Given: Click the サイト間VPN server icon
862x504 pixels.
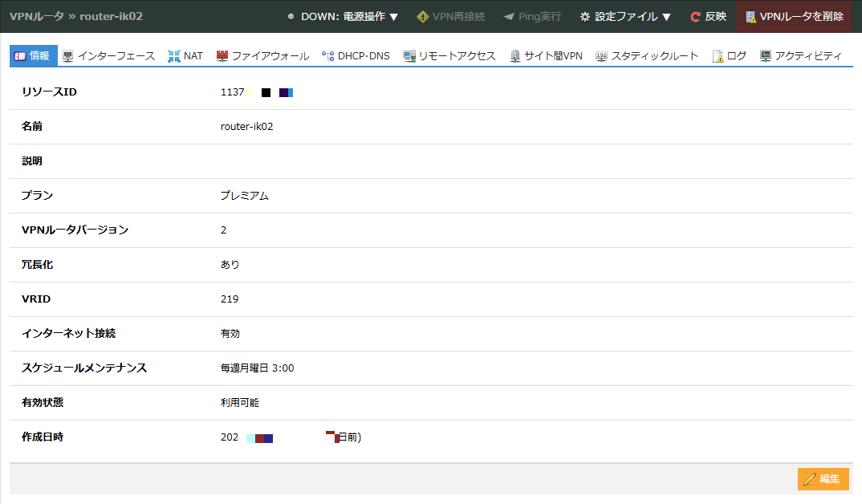Looking at the screenshot, I should click(x=514, y=56).
